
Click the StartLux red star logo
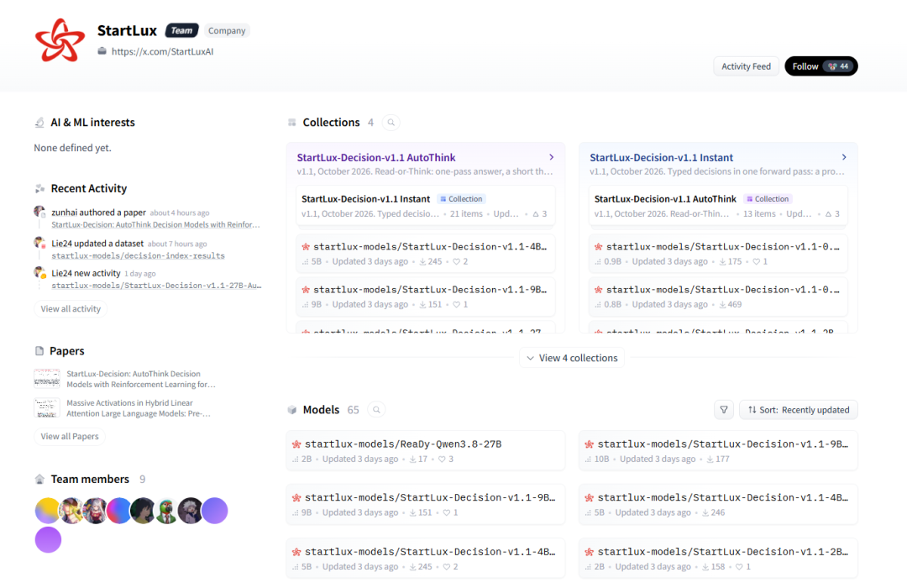tap(60, 40)
